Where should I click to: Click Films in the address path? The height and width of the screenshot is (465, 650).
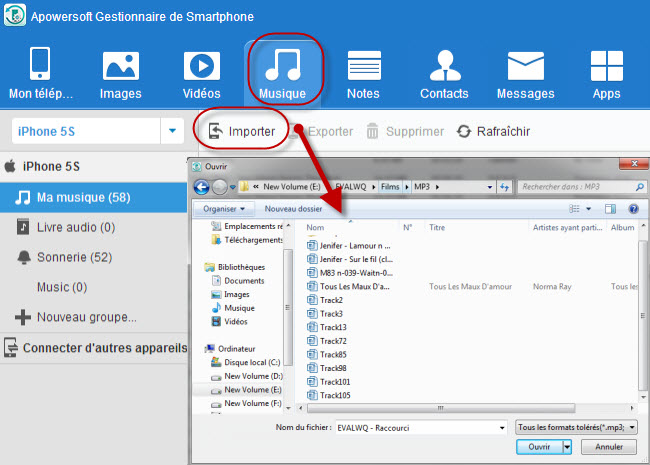click(x=390, y=187)
